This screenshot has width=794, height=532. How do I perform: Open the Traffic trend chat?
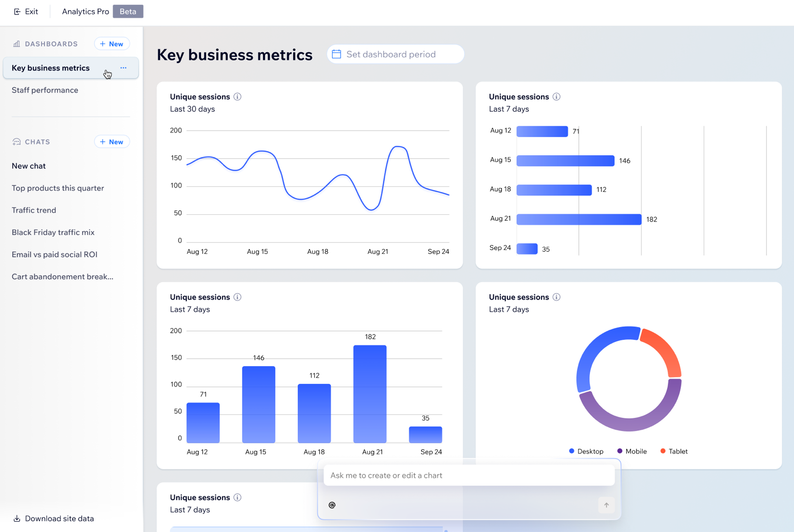(34, 210)
